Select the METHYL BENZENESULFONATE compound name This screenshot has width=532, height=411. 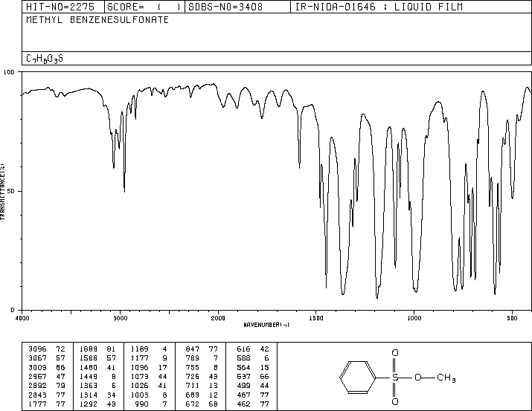pyautogui.click(x=97, y=20)
